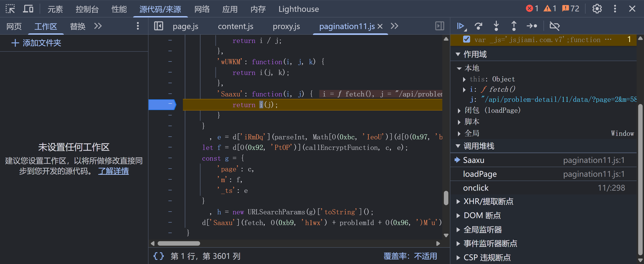644x264 pixels.
Task: Click the horizontal scrollbar thumb in editor
Action: [178, 243]
